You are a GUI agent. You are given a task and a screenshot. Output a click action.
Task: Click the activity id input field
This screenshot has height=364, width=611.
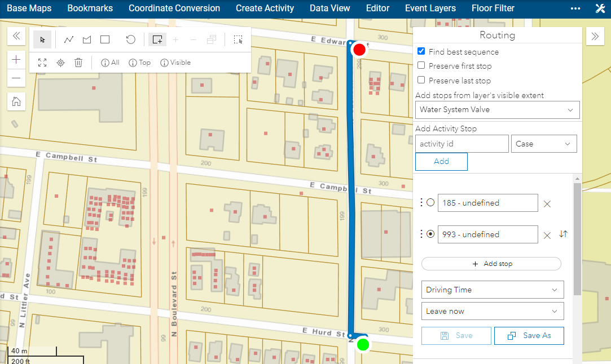pyautogui.click(x=461, y=144)
